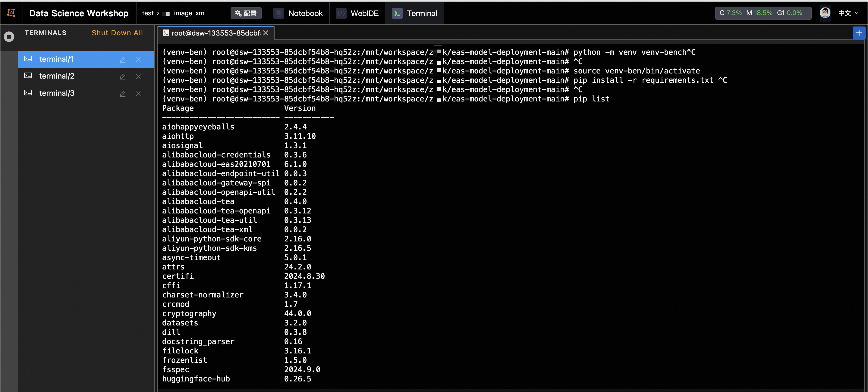Switch to the WebIDE tab
The width and height of the screenshot is (868, 392).
(357, 13)
